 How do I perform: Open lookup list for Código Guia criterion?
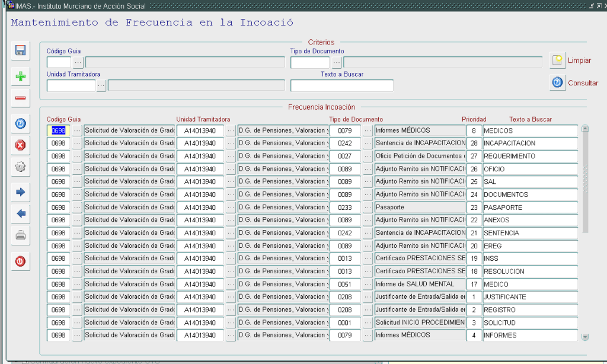tap(78, 62)
